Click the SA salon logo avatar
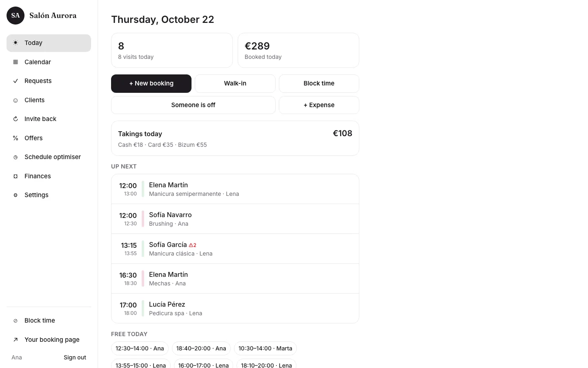The width and height of the screenshot is (588, 368). tap(16, 16)
